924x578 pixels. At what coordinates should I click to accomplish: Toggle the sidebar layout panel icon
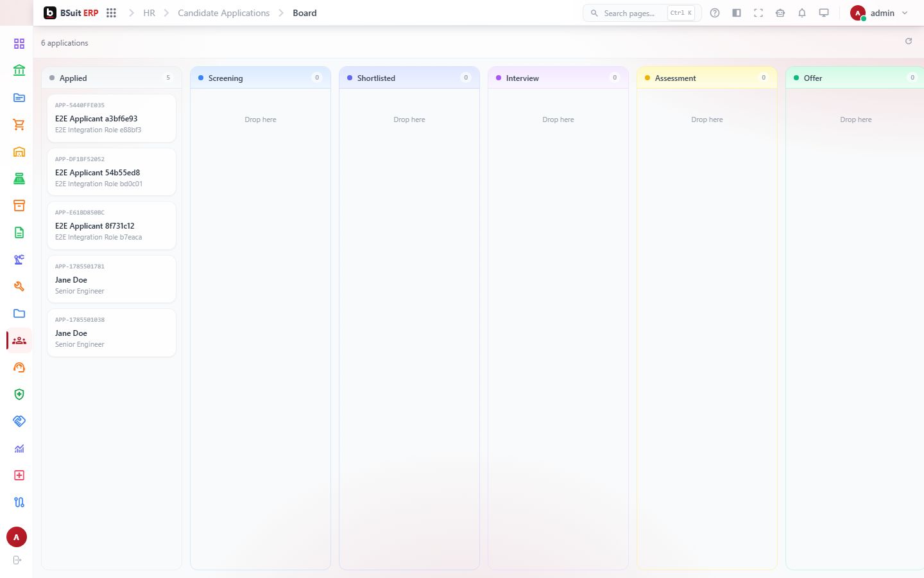click(x=737, y=13)
